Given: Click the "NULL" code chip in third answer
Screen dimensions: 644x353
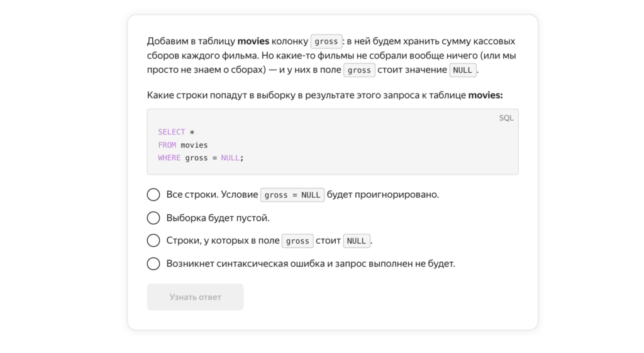Looking at the screenshot, I should point(357,241).
